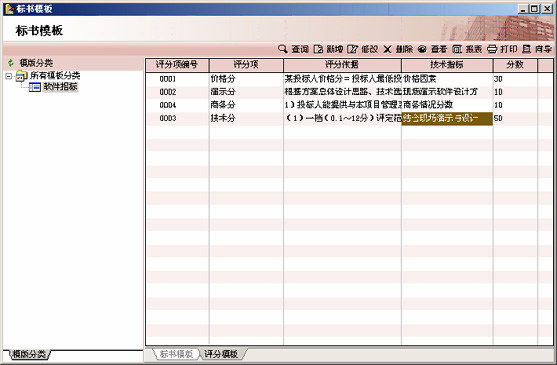The image size is (557, 365).
Task: Click the 现场演示软件设计方 cell
Action: coord(447,92)
